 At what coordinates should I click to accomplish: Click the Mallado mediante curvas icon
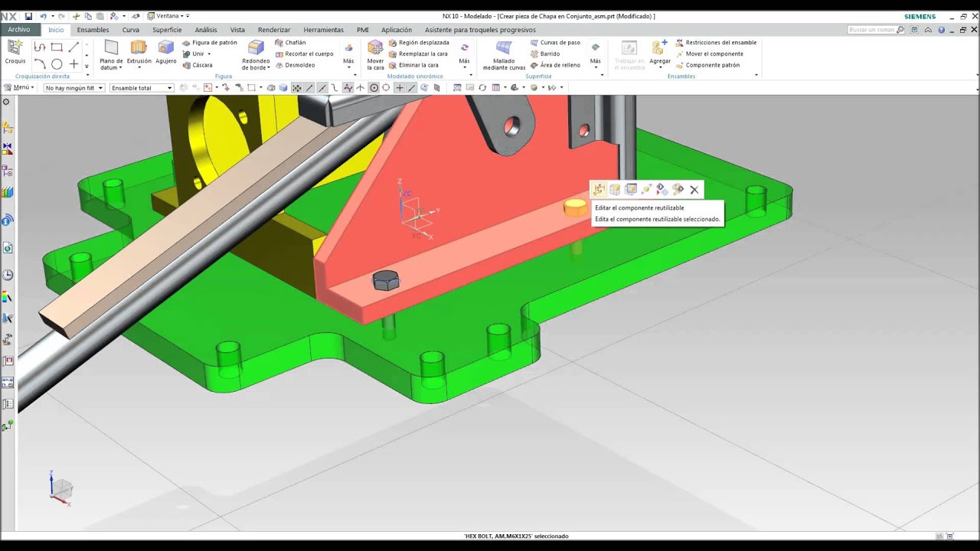(x=504, y=47)
